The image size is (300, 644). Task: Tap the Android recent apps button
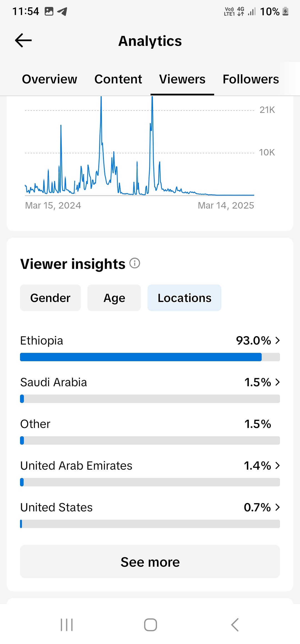pos(67,625)
